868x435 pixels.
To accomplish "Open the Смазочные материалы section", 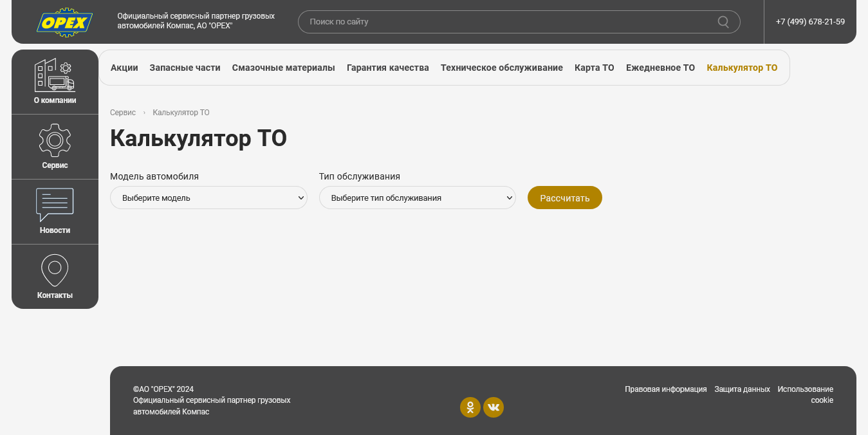I will tap(283, 67).
